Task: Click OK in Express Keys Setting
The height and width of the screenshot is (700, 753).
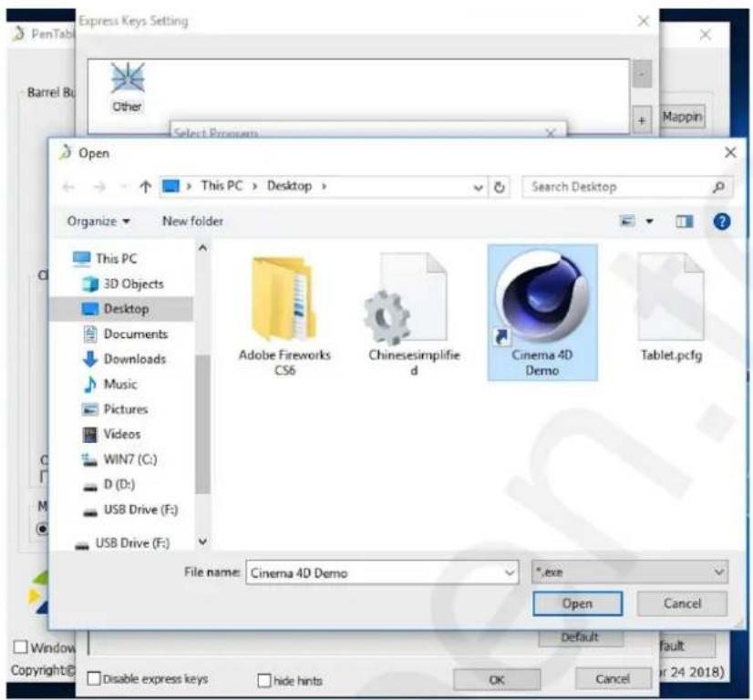Action: (x=497, y=680)
